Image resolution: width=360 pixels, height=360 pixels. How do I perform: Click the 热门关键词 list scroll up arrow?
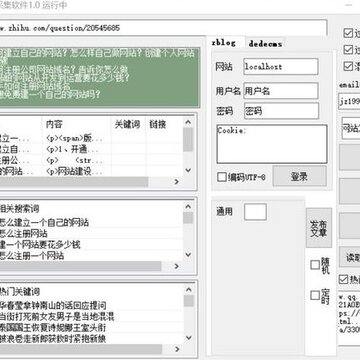click(189, 290)
